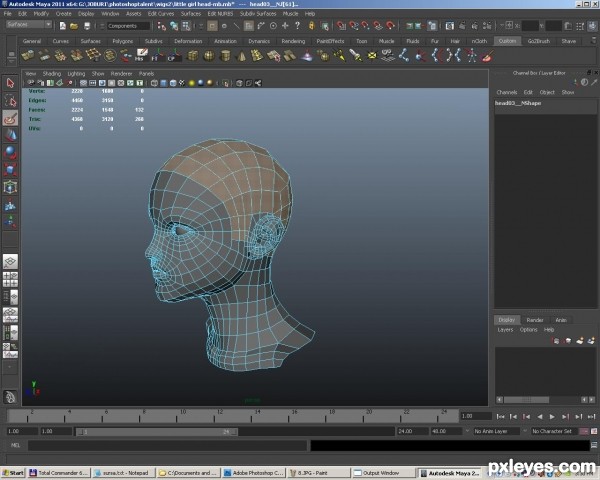Image resolution: width=600 pixels, height=480 pixels.
Task: Switch to single perspective view layout
Action: (10, 261)
